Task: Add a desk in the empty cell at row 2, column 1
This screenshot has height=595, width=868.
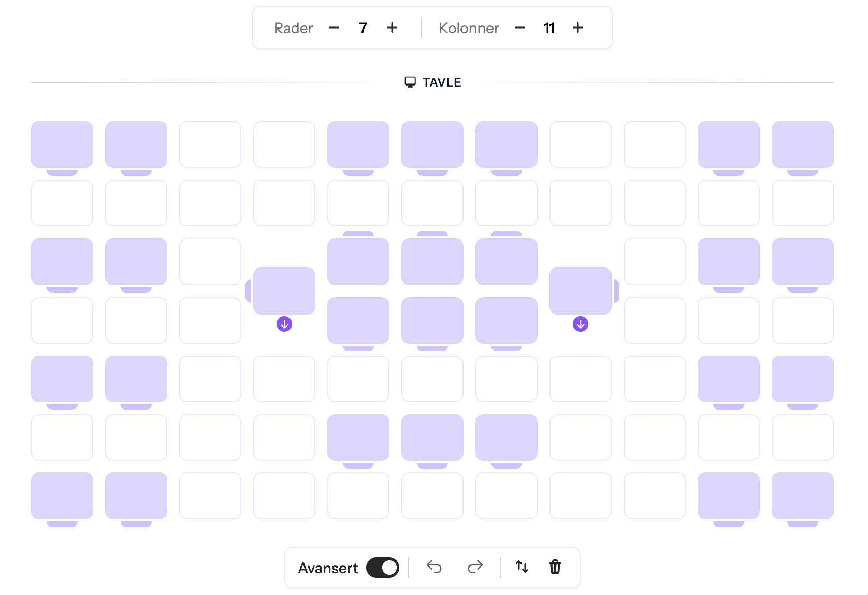Action: pyautogui.click(x=62, y=203)
